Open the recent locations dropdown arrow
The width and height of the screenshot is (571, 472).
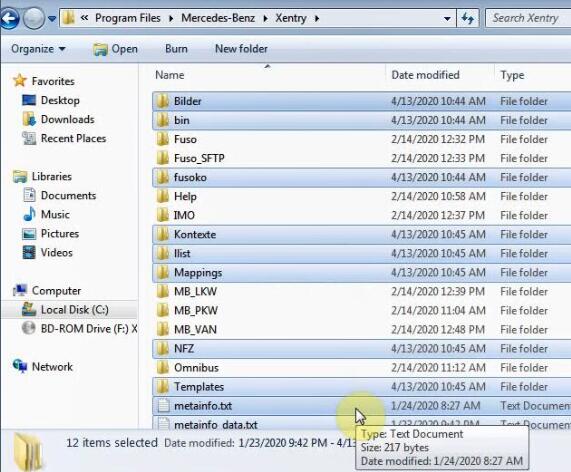pyautogui.click(x=52, y=18)
